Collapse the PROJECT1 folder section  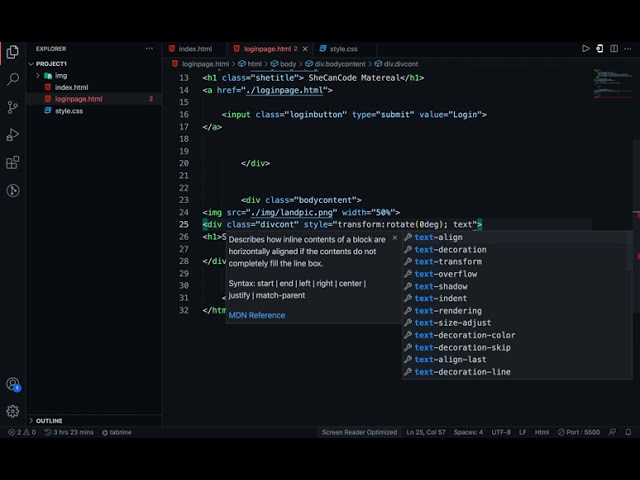point(94,64)
